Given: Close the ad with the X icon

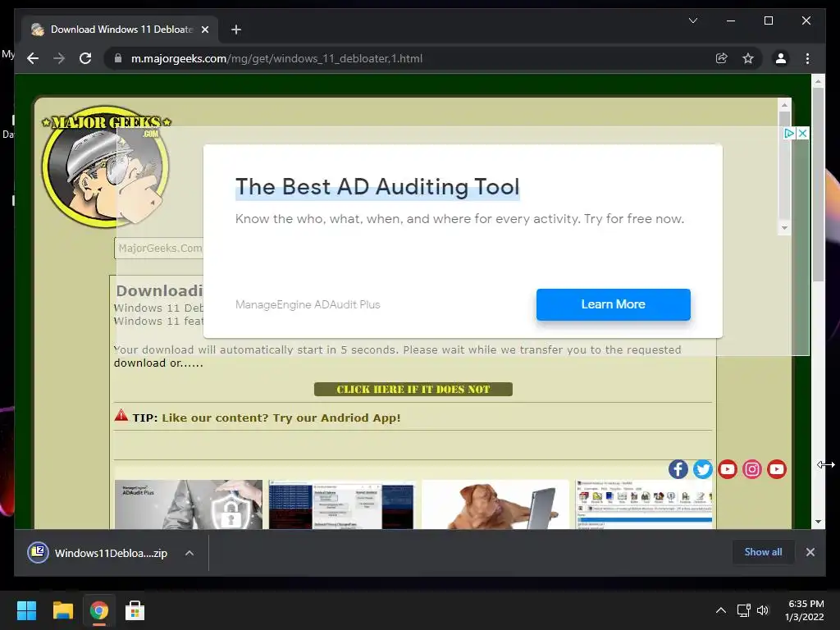Looking at the screenshot, I should pyautogui.click(x=802, y=133).
